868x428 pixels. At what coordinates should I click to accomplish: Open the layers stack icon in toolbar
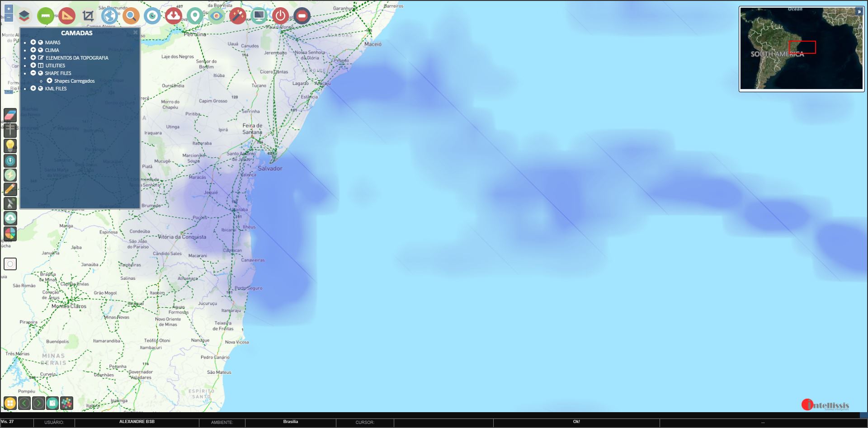24,16
